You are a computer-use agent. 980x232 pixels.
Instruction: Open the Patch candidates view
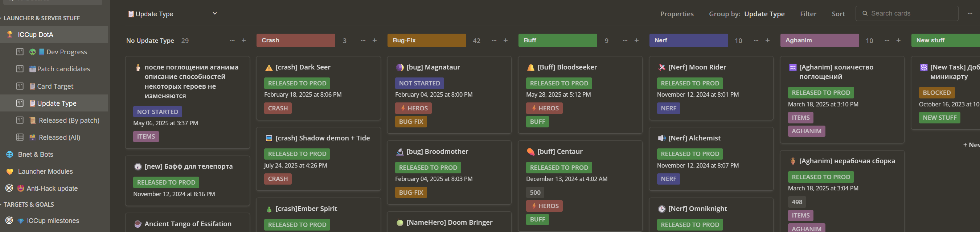tap(63, 69)
